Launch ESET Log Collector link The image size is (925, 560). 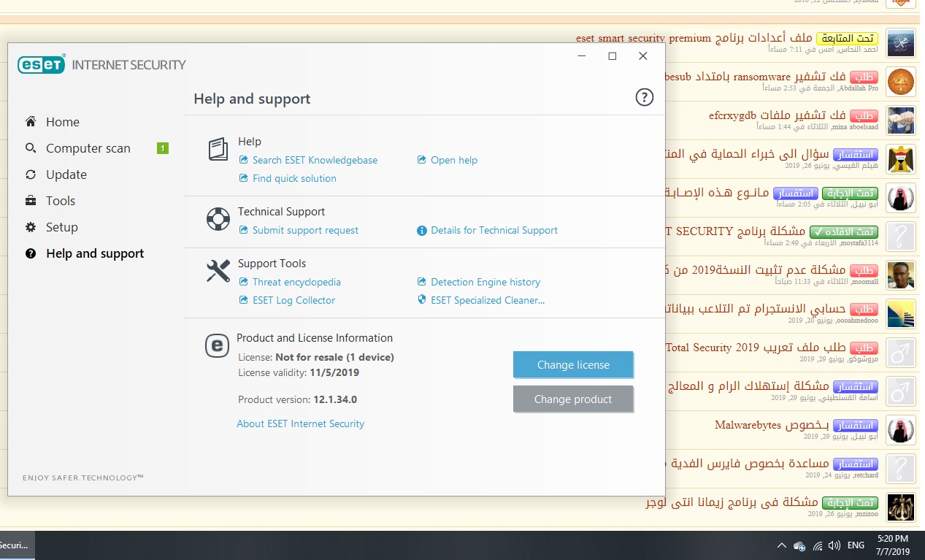click(x=293, y=300)
